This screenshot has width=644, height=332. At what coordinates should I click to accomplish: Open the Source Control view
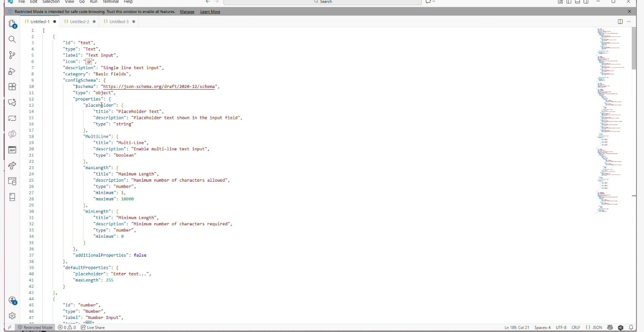12,55
